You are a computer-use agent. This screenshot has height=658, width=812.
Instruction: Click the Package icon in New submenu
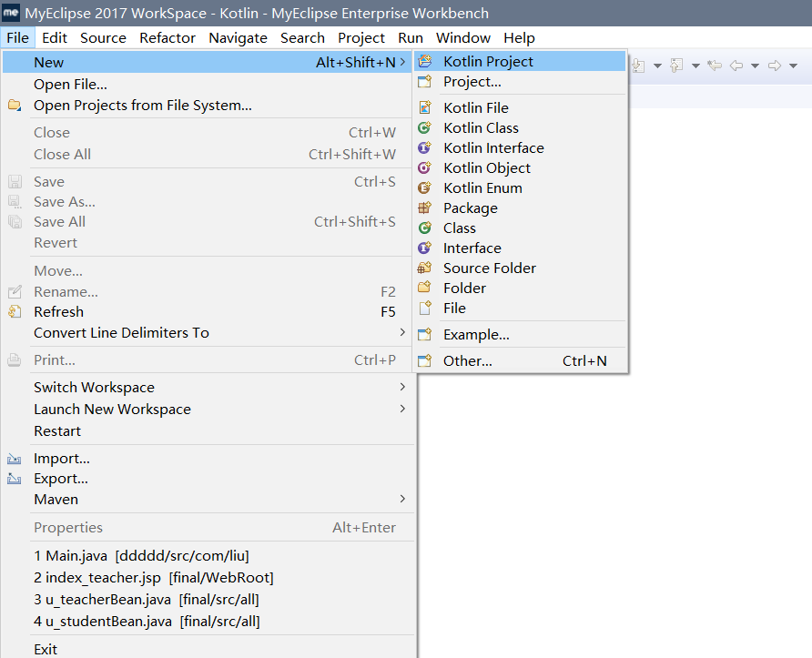[424, 208]
